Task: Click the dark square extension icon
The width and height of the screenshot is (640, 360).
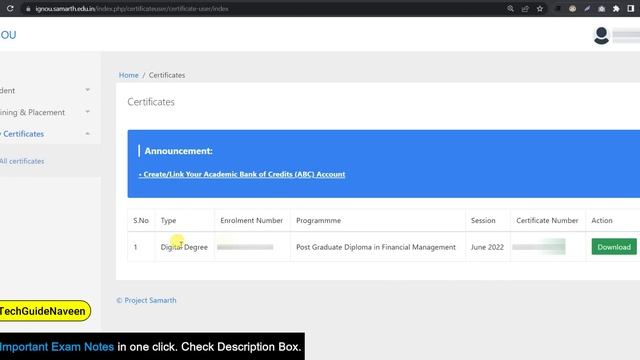Action: coord(558,9)
